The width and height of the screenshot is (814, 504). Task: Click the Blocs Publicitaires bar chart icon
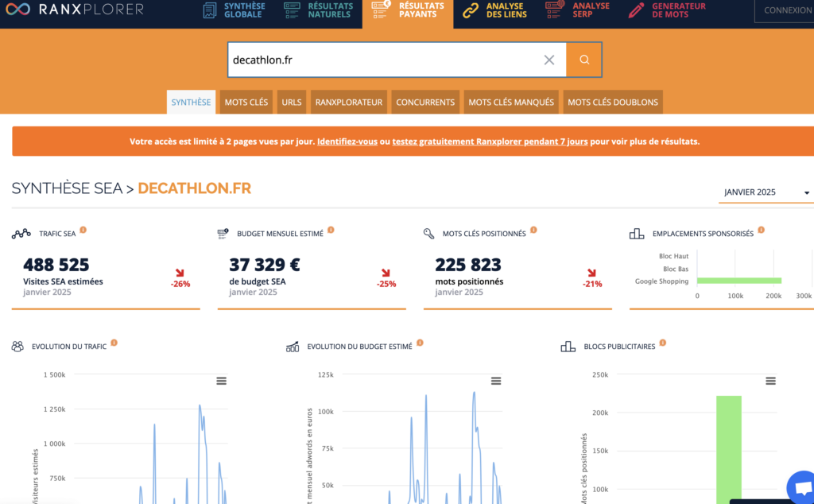568,347
